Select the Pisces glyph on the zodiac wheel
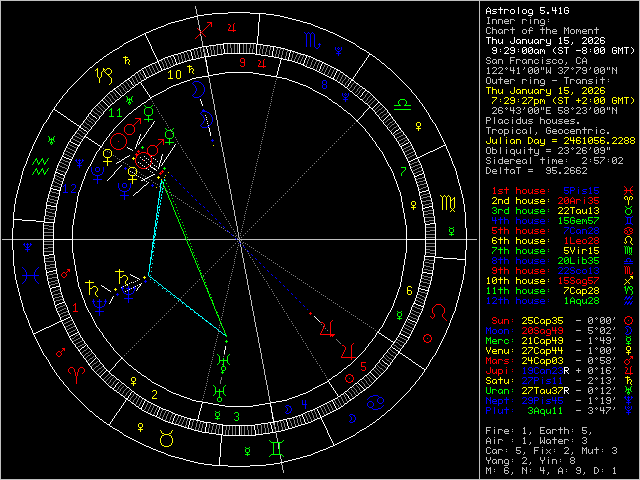Viewport: 640px width, 480px height. tap(31, 274)
